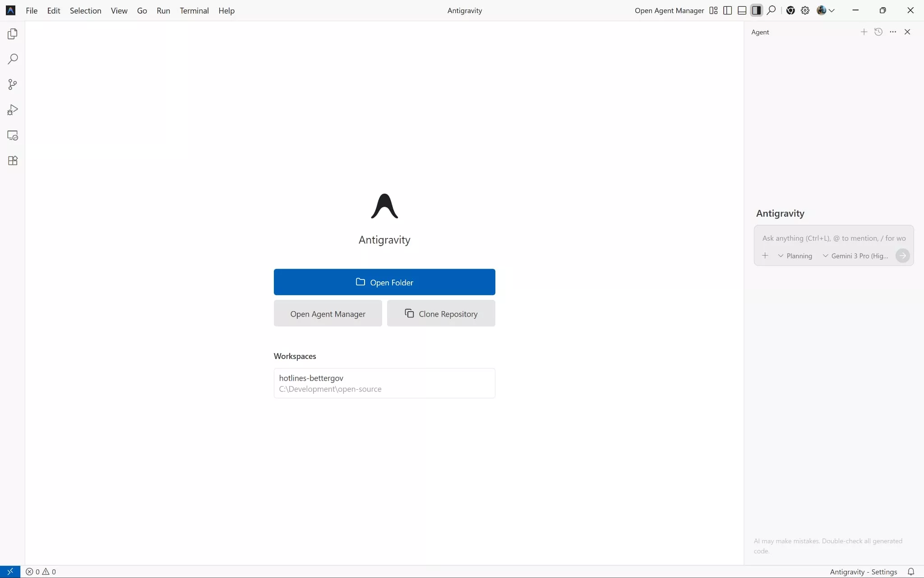
Task: Open the Selection menu
Action: [x=86, y=10]
